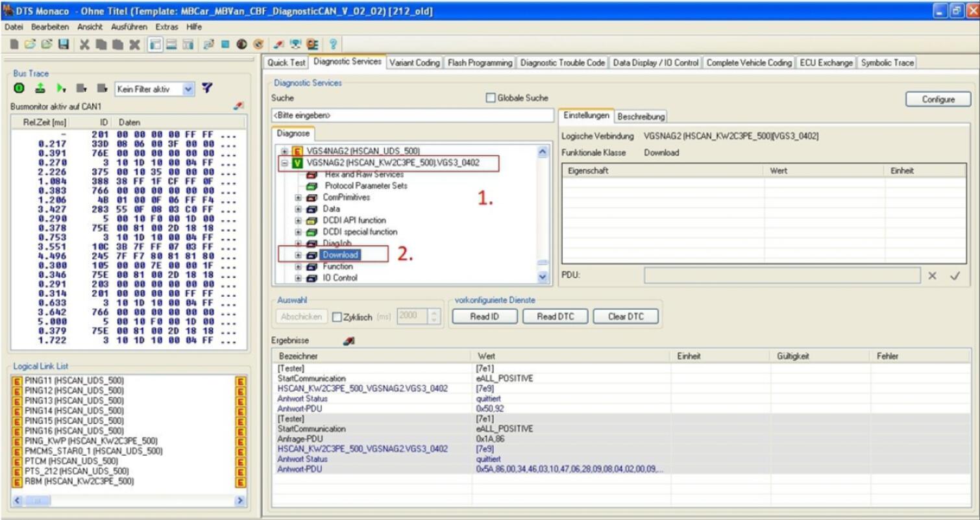Click the New document toolbar icon

14,44
